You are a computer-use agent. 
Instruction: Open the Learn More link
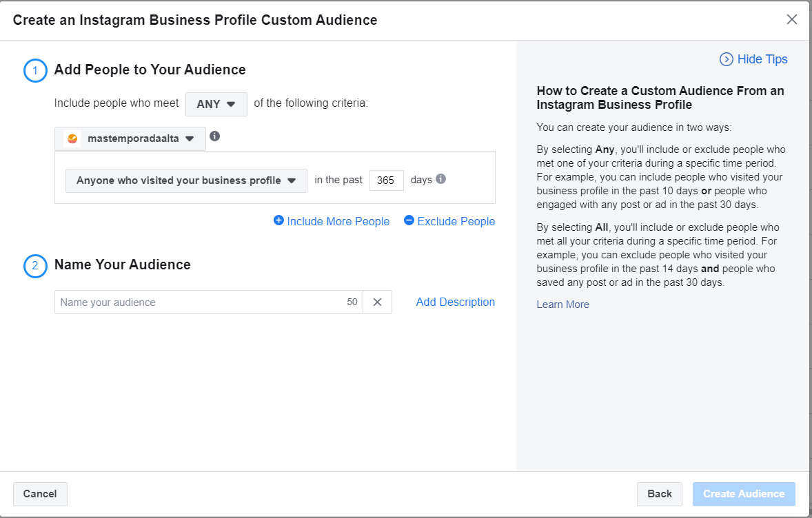pyautogui.click(x=562, y=304)
